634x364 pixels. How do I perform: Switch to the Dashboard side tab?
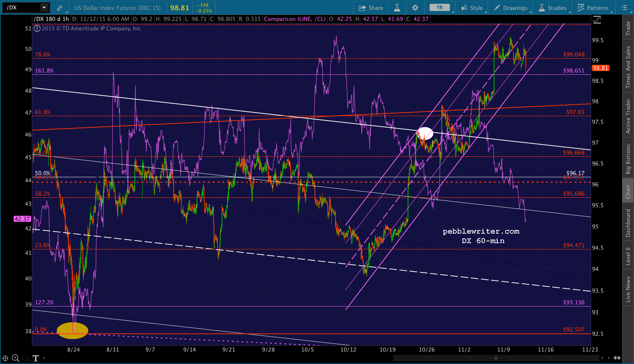[x=628, y=223]
